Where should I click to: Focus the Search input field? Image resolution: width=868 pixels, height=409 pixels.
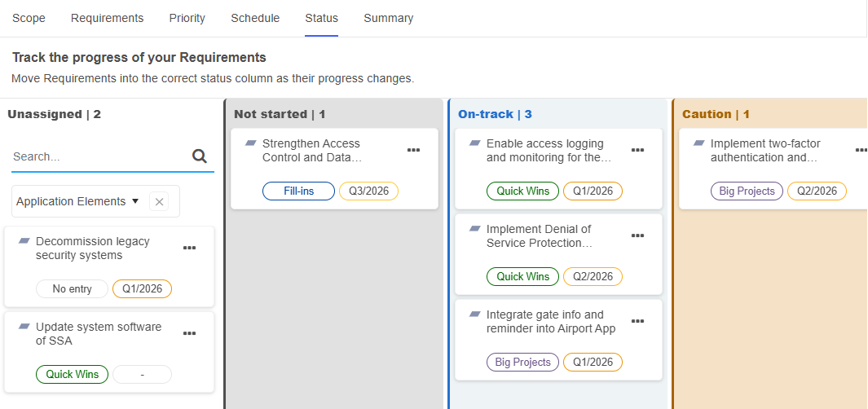point(98,156)
